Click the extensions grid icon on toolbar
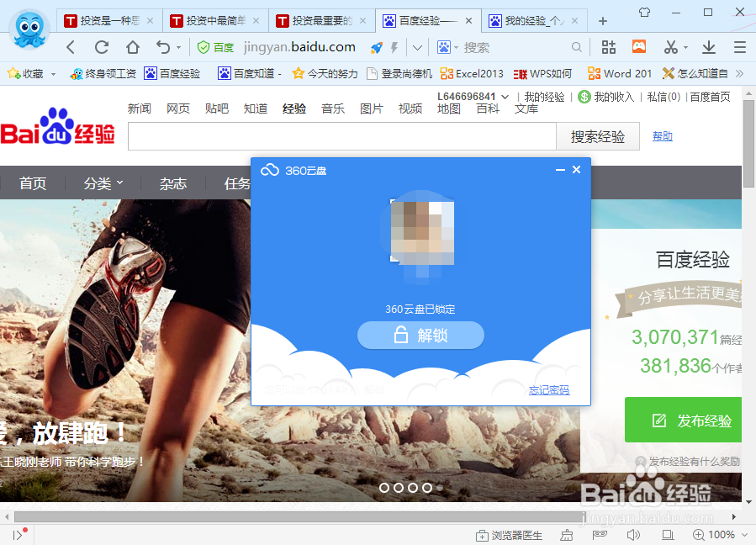Screen dimensions: 756x545 (x=609, y=48)
